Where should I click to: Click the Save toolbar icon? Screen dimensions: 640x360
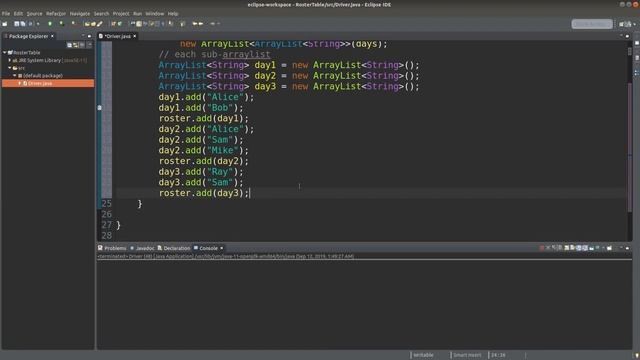point(17,24)
